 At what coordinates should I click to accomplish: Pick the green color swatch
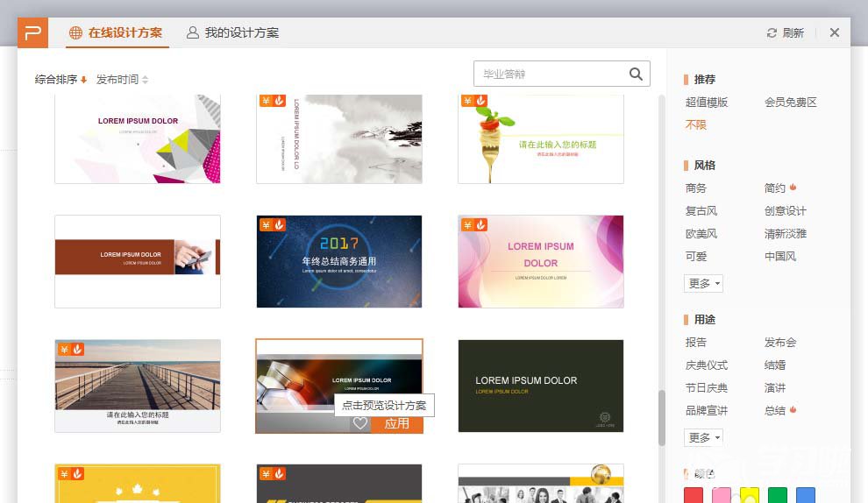(777, 496)
